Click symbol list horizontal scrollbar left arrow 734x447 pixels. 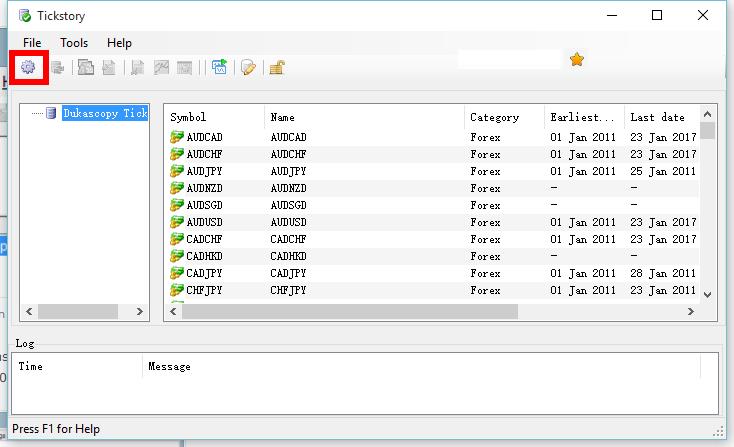tap(173, 311)
